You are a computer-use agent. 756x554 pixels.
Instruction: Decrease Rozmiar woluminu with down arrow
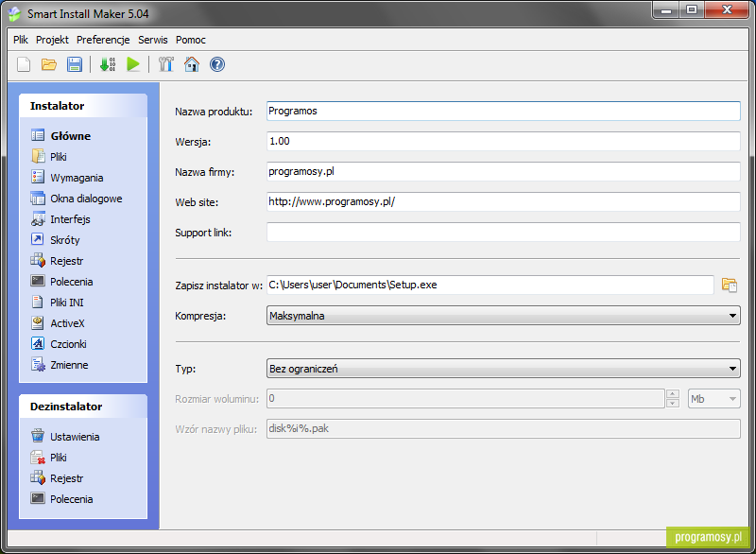click(673, 404)
